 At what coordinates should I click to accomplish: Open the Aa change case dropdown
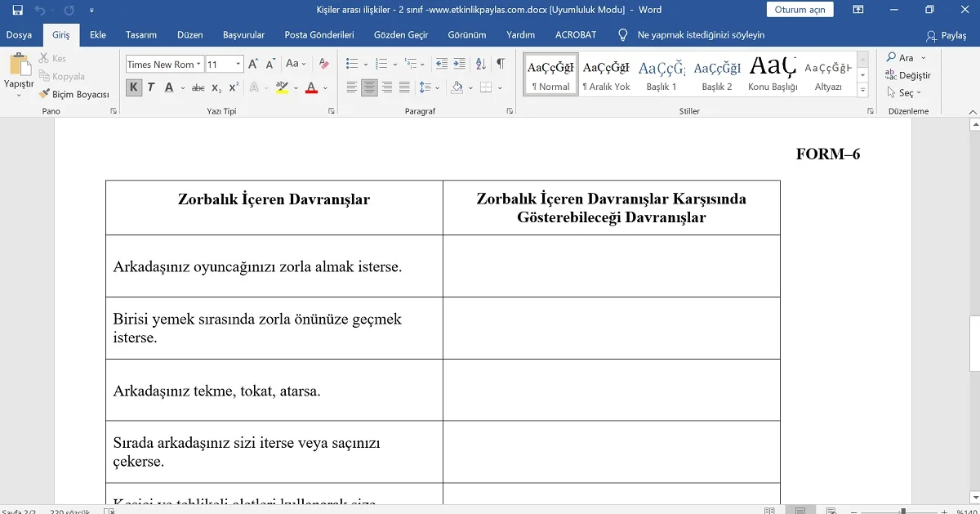tap(296, 64)
